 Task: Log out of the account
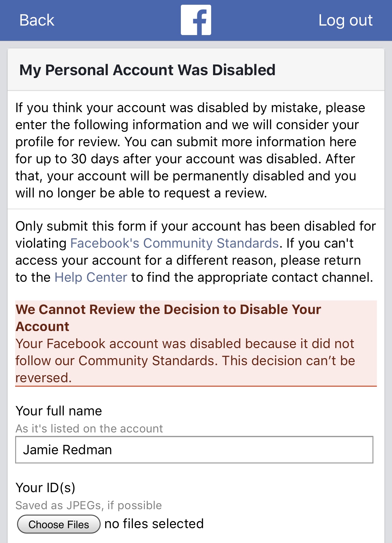click(345, 20)
